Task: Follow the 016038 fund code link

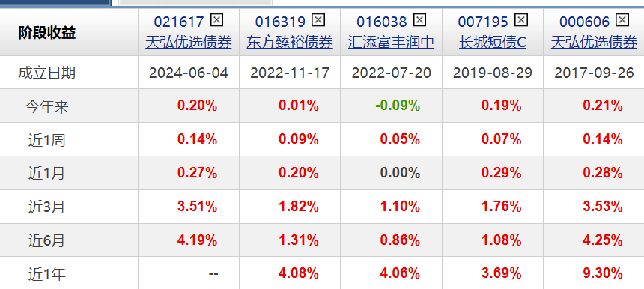Action: coord(382,22)
